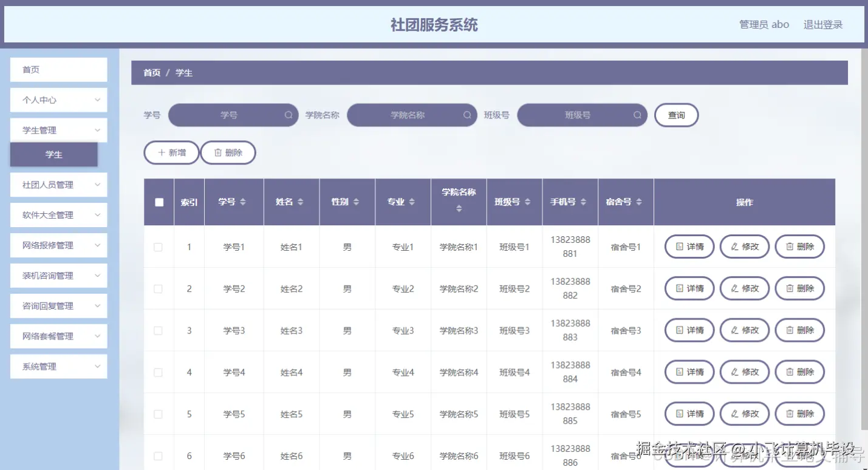Viewport: 868px width, 470px height.
Task: Click the 查询 search button
Action: pyautogui.click(x=676, y=115)
